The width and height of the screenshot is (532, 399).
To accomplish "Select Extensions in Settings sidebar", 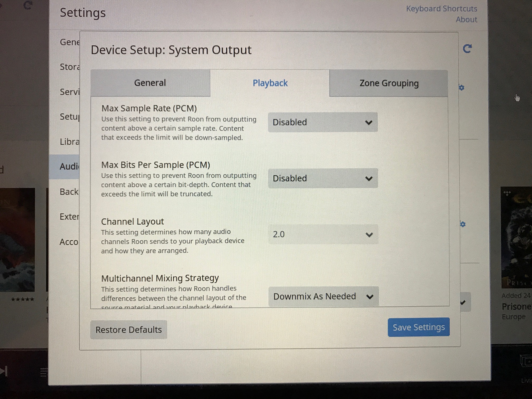I will (x=69, y=217).
